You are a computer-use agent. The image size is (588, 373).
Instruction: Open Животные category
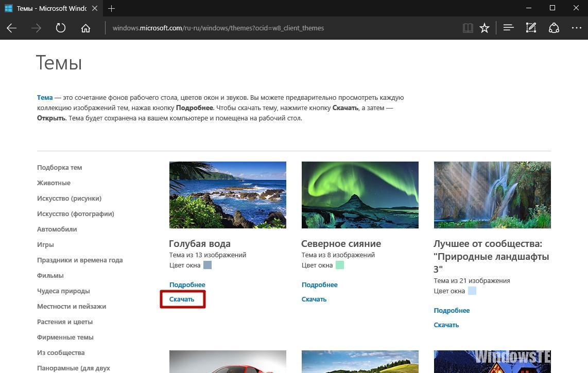point(54,183)
